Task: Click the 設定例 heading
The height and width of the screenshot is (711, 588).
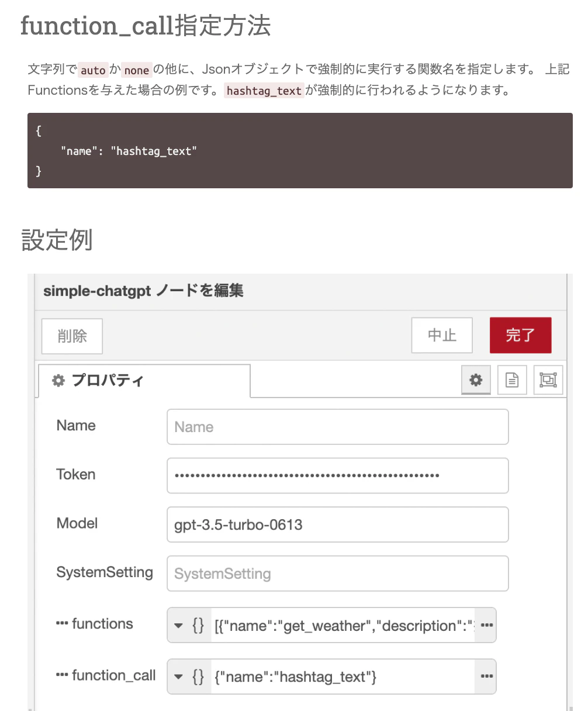Action: (57, 240)
